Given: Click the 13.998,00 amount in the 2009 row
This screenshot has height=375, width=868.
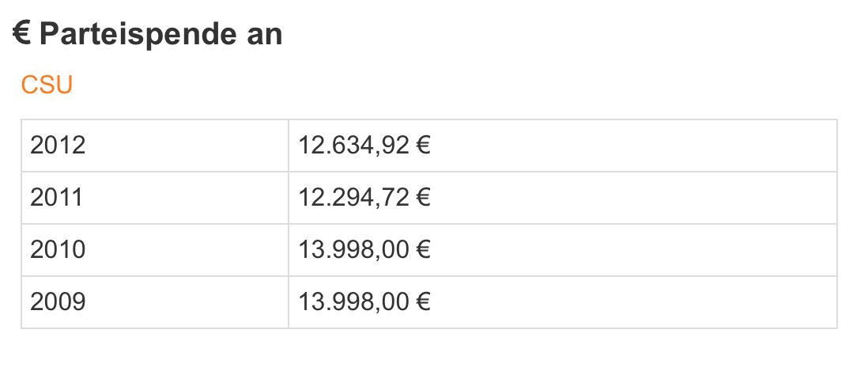Looking at the screenshot, I should pyautogui.click(x=353, y=302).
